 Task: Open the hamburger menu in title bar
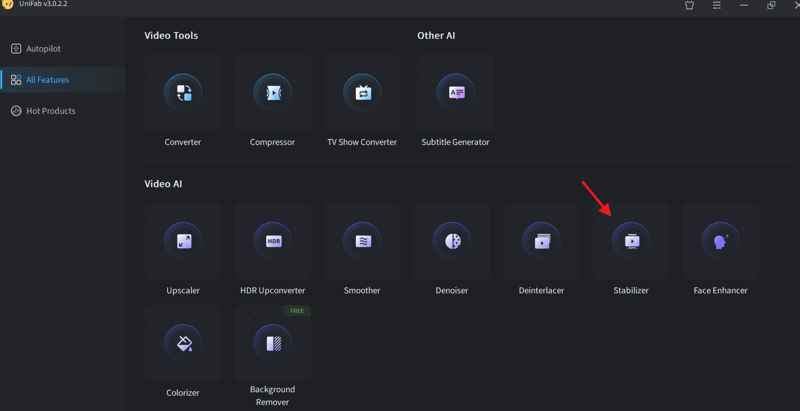point(716,6)
